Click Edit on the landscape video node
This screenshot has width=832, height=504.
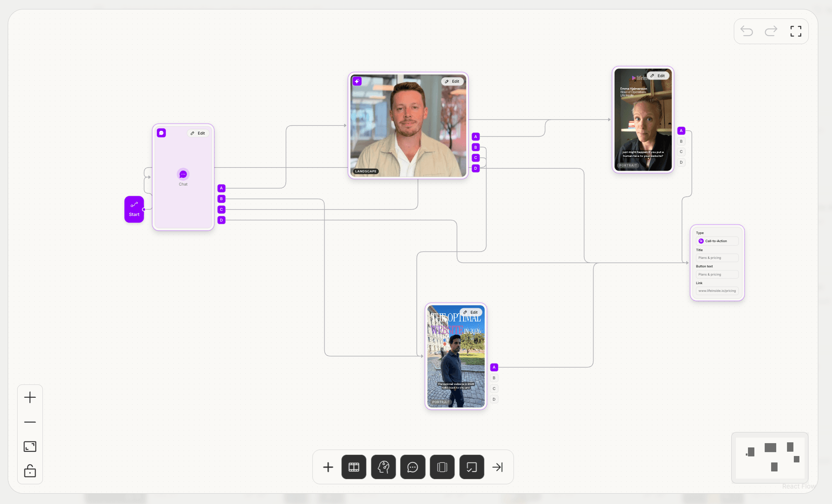coord(452,81)
